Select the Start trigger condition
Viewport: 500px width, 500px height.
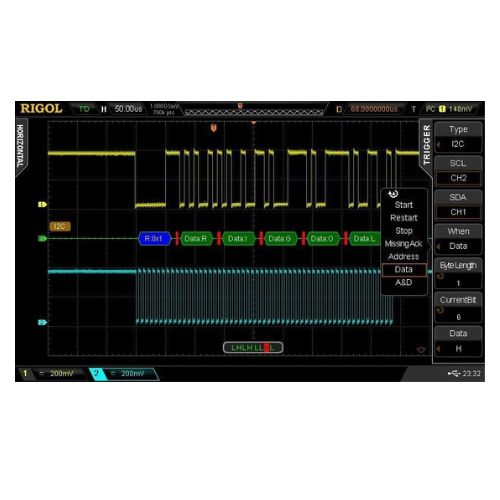tap(404, 205)
